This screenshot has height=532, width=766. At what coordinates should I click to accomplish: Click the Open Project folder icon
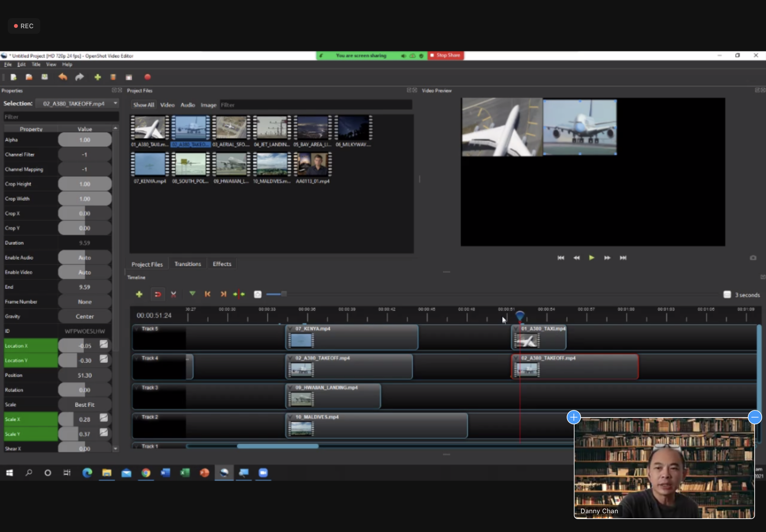pos(29,77)
